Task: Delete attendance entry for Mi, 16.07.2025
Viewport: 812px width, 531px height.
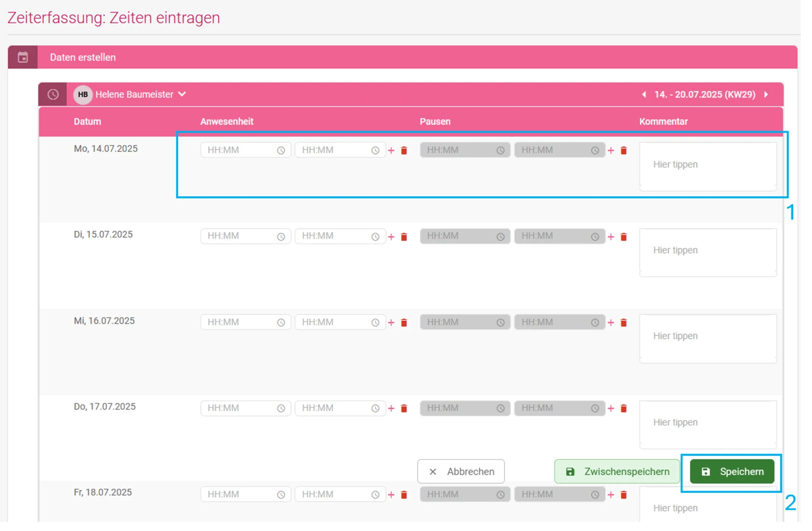Action: [404, 322]
